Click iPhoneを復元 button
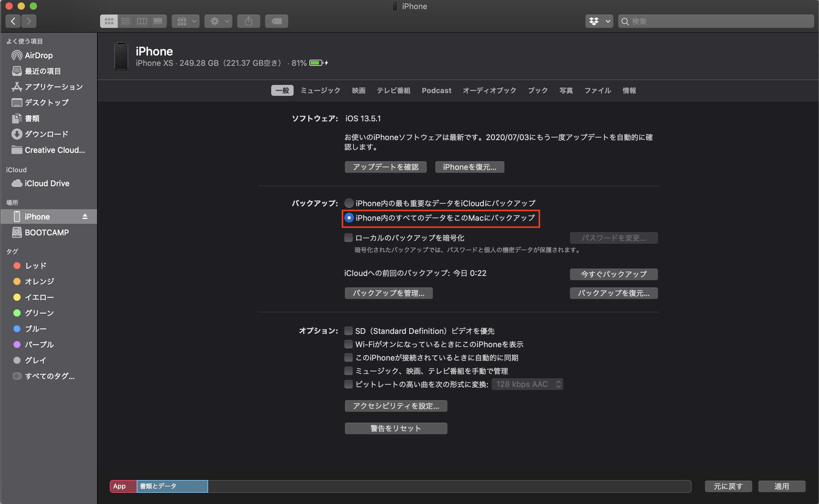Screen dimensions: 819x504 [470, 167]
